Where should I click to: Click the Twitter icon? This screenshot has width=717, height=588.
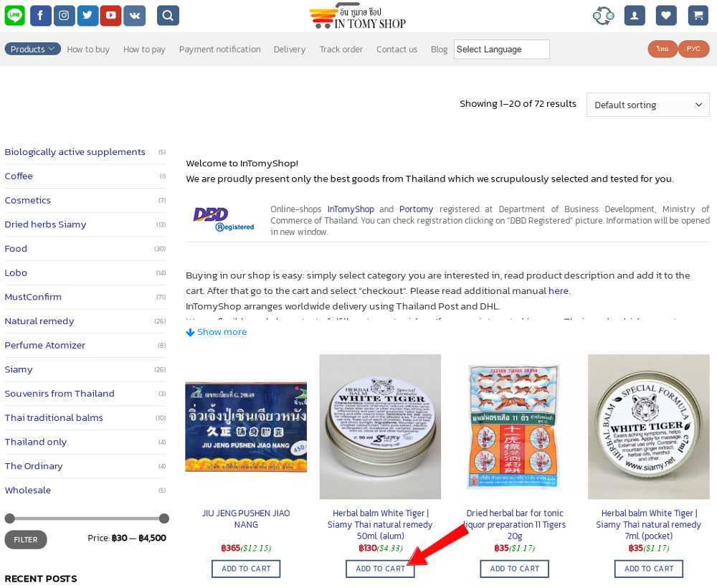click(87, 16)
